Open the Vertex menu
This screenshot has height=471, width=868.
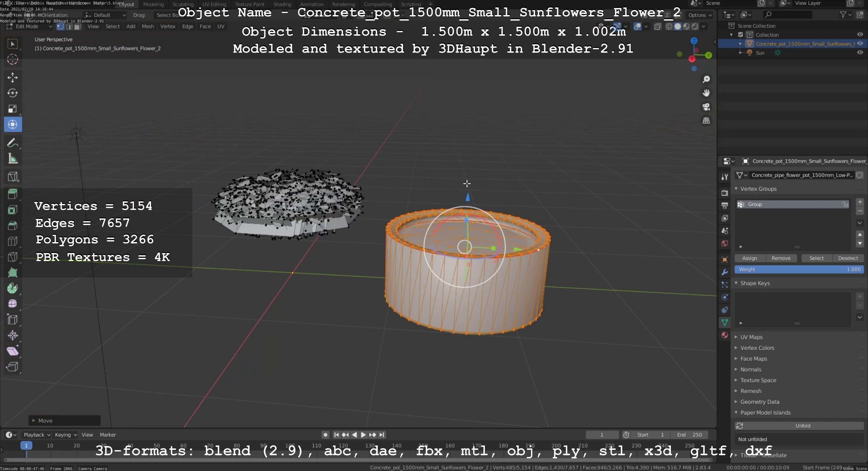168,27
